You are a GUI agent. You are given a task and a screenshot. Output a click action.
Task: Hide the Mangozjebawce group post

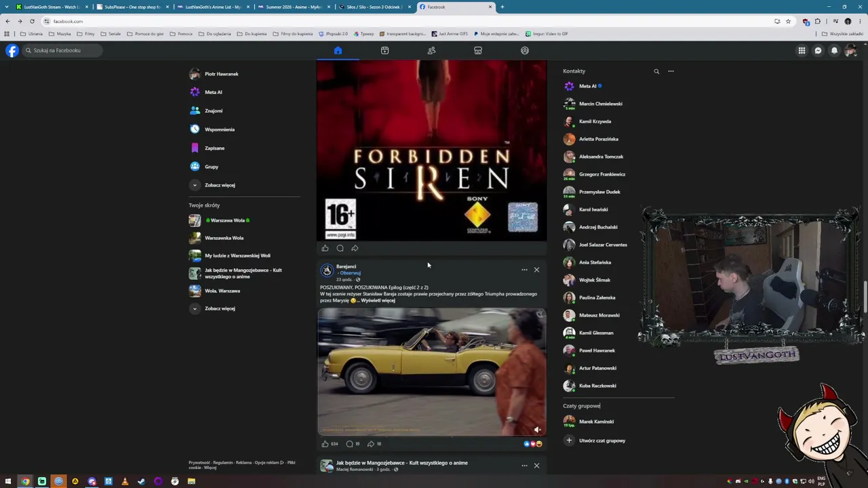(536, 466)
